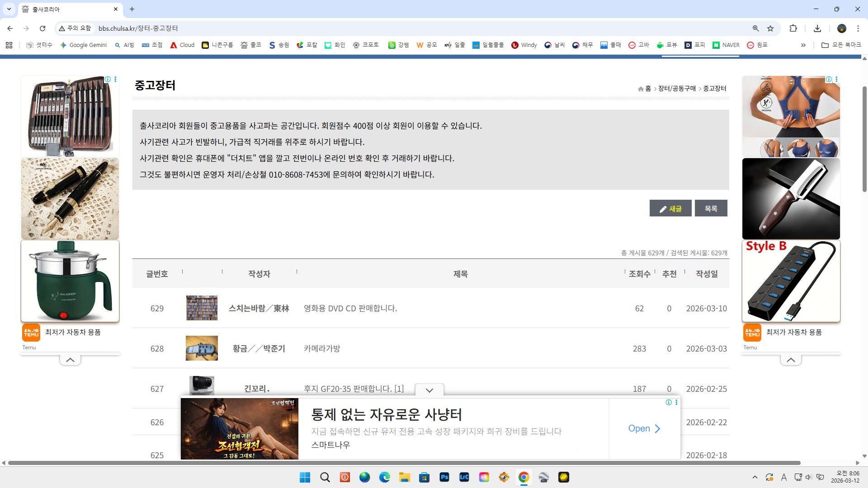Open the browser extensions puzzle icon
The width and height of the screenshot is (868, 488).
click(793, 28)
